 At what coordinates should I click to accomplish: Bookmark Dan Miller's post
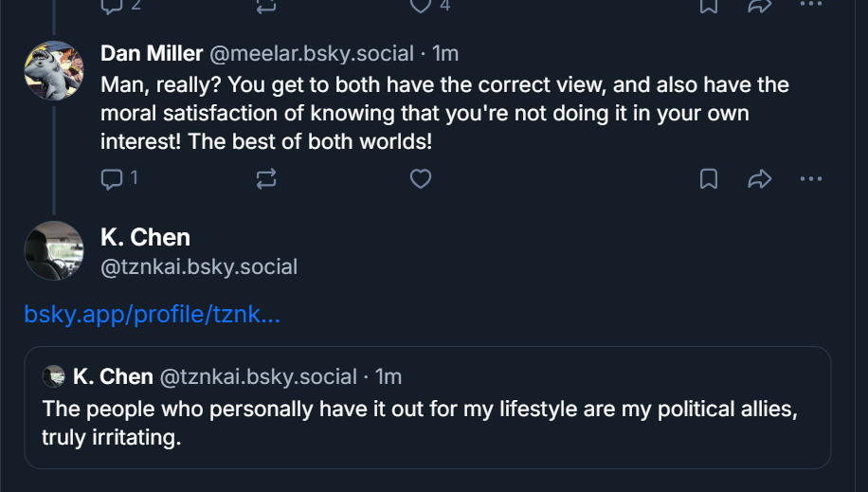[708, 178]
